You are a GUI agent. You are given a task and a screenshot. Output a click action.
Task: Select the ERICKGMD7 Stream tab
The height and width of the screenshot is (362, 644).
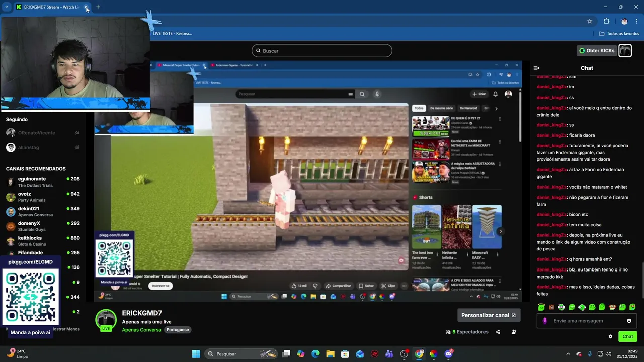(48, 7)
